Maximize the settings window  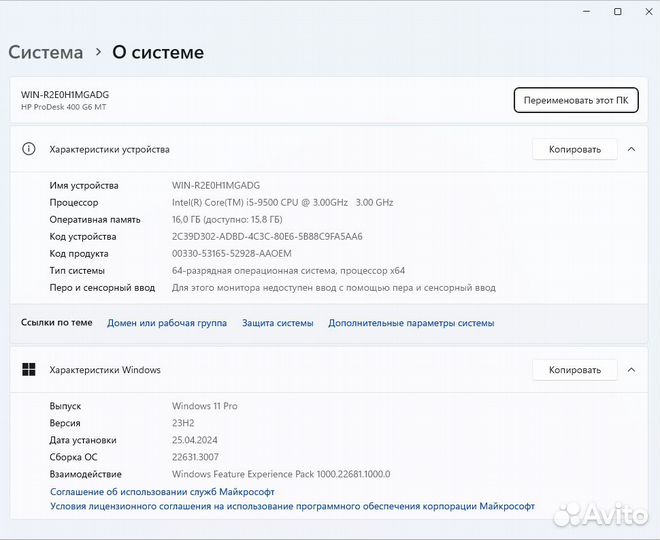pyautogui.click(x=617, y=12)
